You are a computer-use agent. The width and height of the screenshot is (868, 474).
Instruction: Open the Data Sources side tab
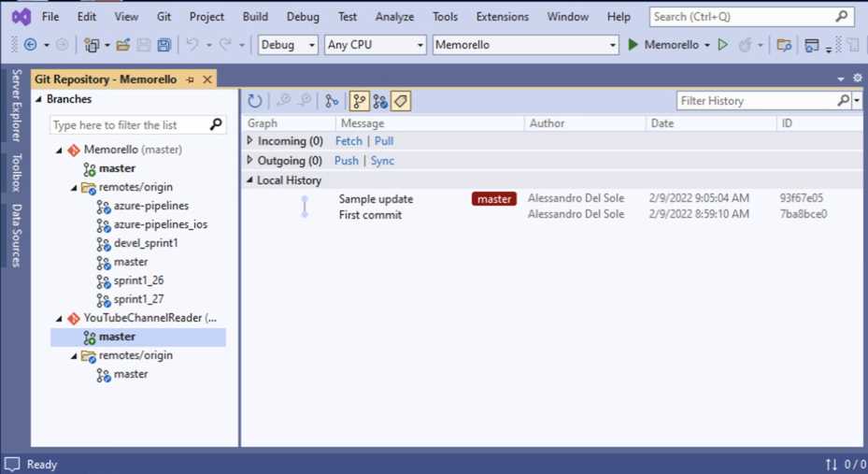click(16, 236)
